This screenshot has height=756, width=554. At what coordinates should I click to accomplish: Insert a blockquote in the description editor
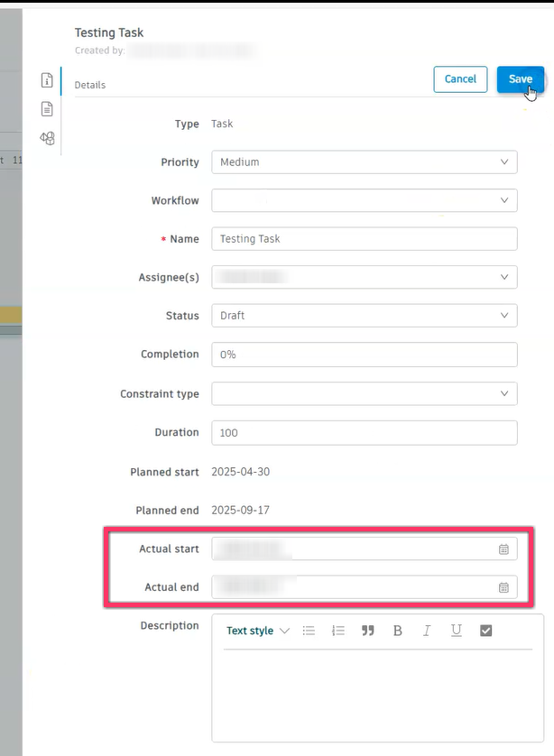coord(367,631)
